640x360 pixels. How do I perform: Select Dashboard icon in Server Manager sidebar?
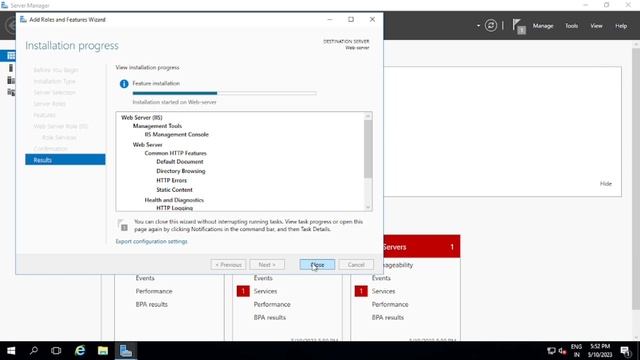(x=11, y=56)
